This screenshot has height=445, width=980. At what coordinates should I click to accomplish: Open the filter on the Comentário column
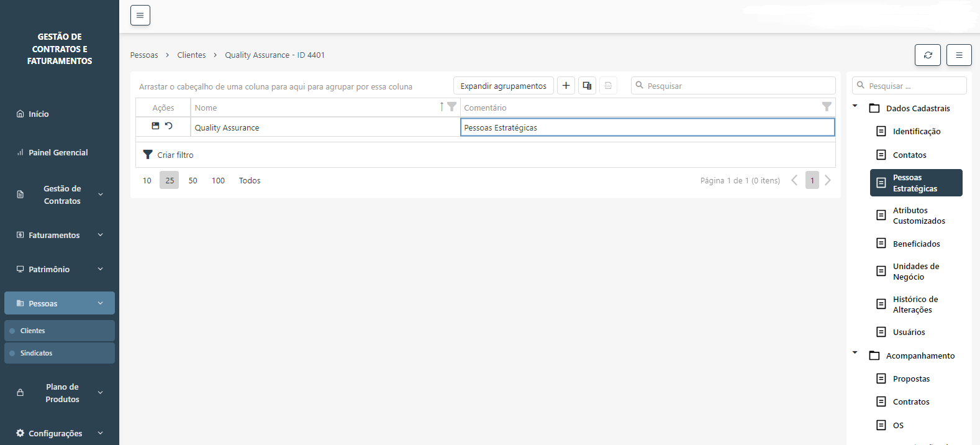click(x=826, y=107)
